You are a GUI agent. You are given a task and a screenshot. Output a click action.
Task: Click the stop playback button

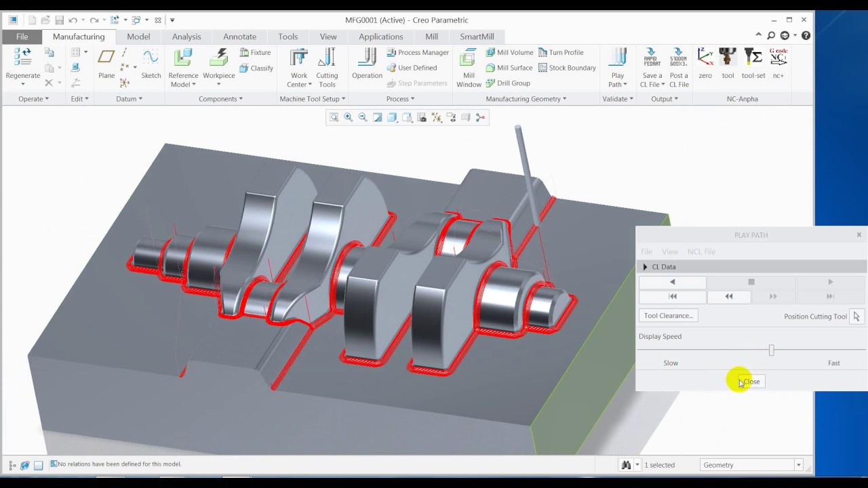click(x=751, y=282)
